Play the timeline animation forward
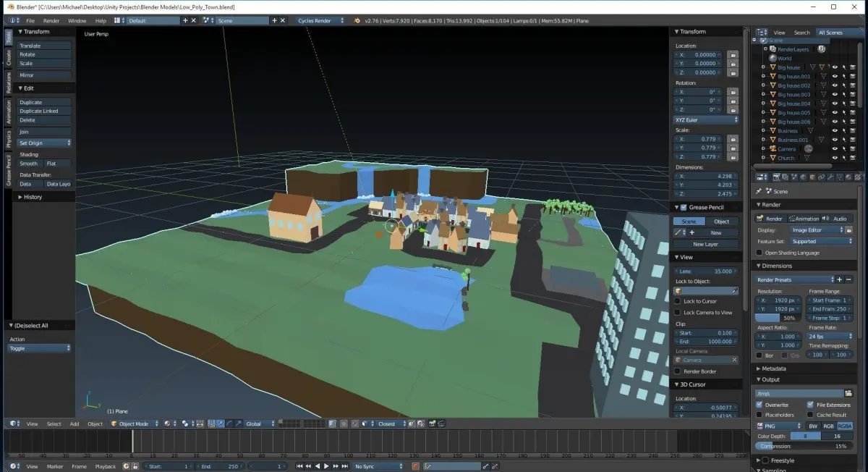This screenshot has width=868, height=472. 327,466
